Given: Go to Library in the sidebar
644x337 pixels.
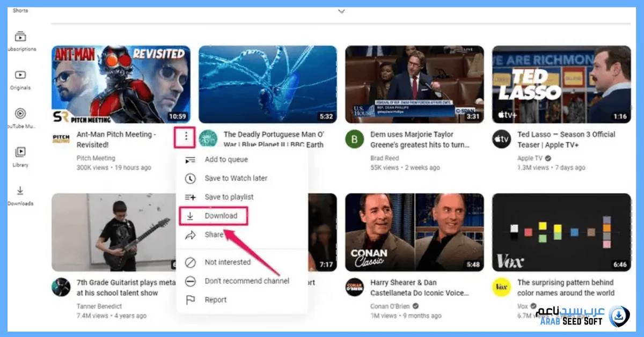Looking at the screenshot, I should pyautogui.click(x=20, y=153).
